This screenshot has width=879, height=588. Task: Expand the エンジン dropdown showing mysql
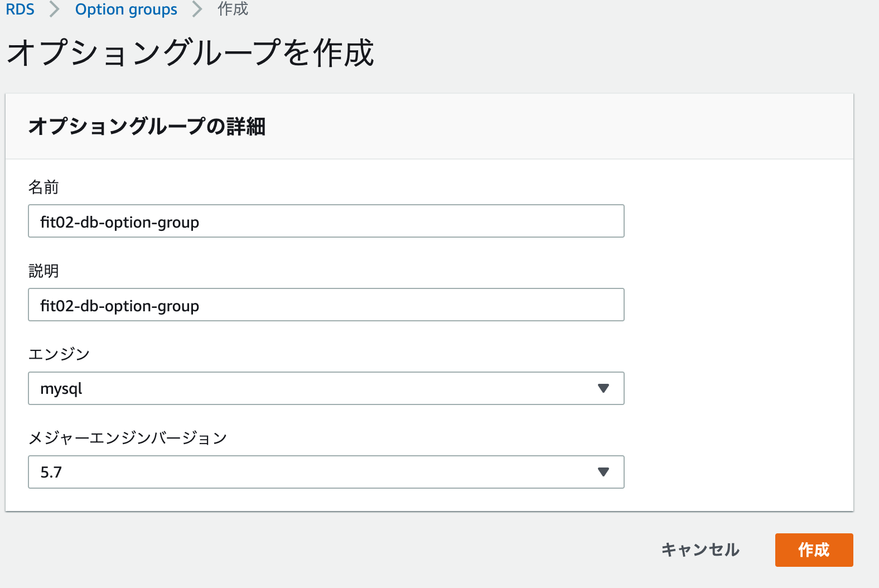pyautogui.click(x=312, y=388)
